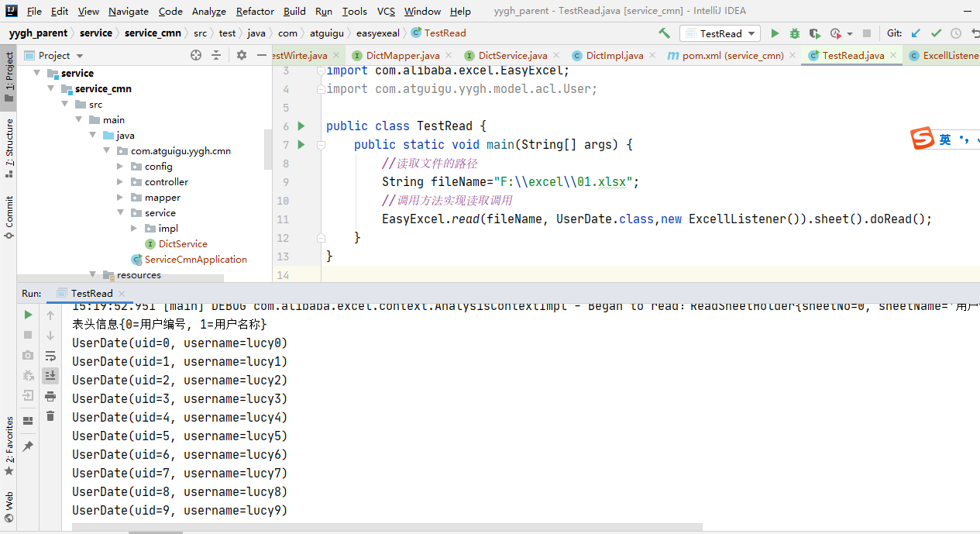Click the TestRead tab in Run panel

(x=91, y=293)
